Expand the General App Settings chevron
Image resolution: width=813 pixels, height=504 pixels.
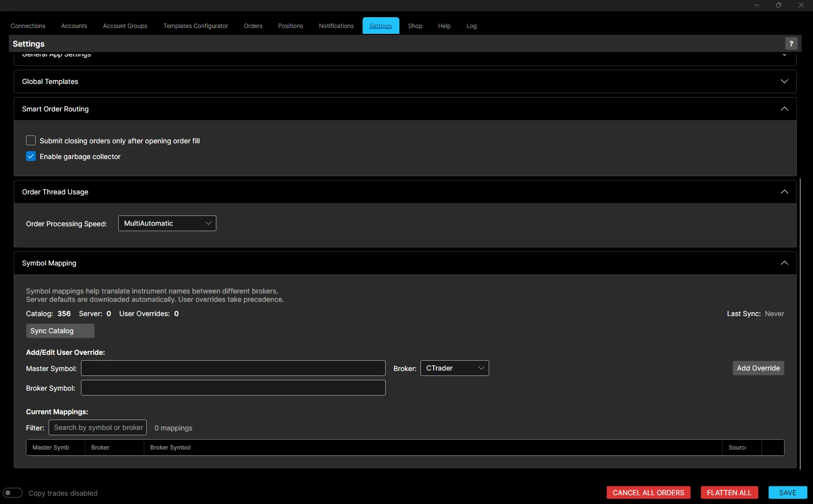785,55
